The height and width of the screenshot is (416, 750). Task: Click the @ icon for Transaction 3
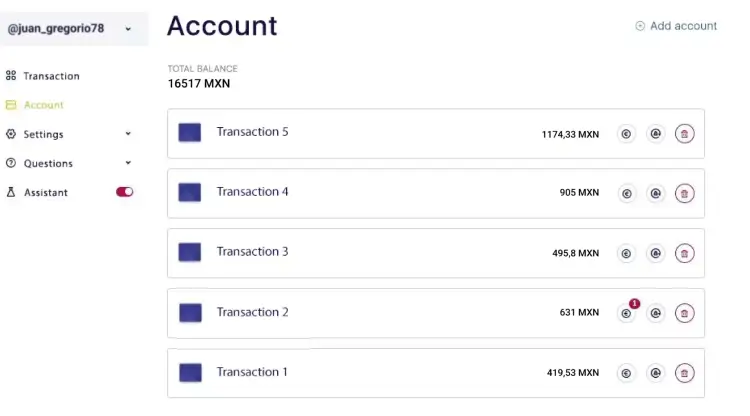pos(655,253)
